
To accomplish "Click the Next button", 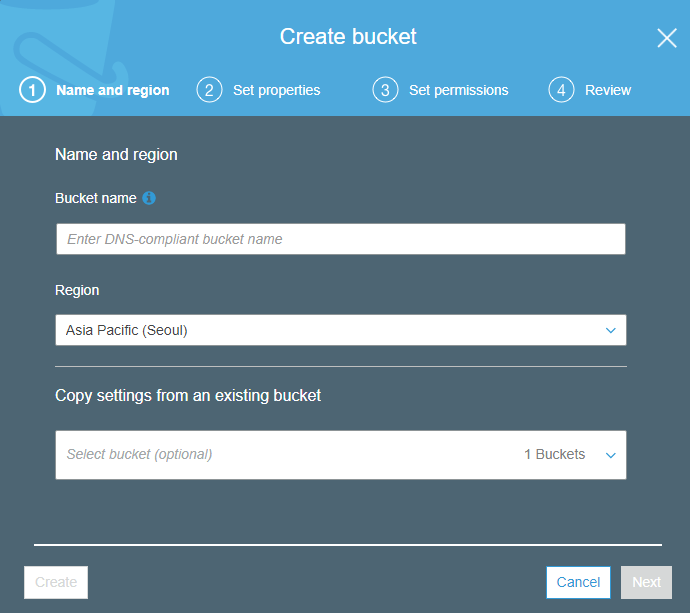I will tap(646, 582).
